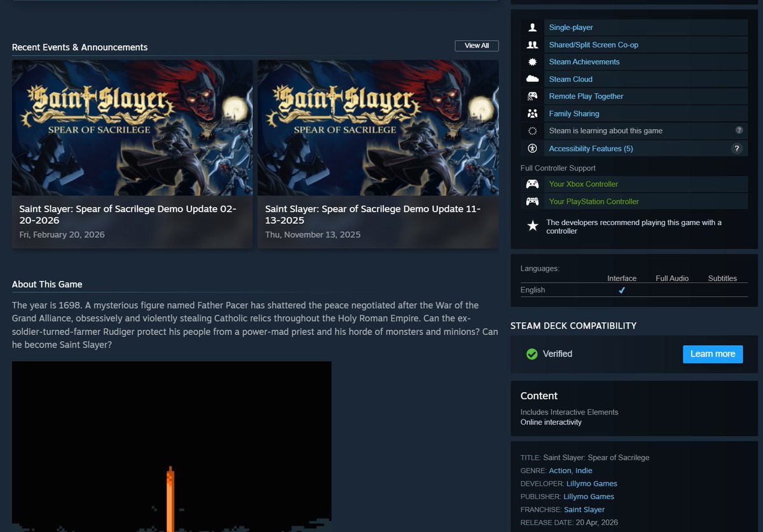
Task: Open help for Accessibility Features row
Action: click(x=737, y=148)
